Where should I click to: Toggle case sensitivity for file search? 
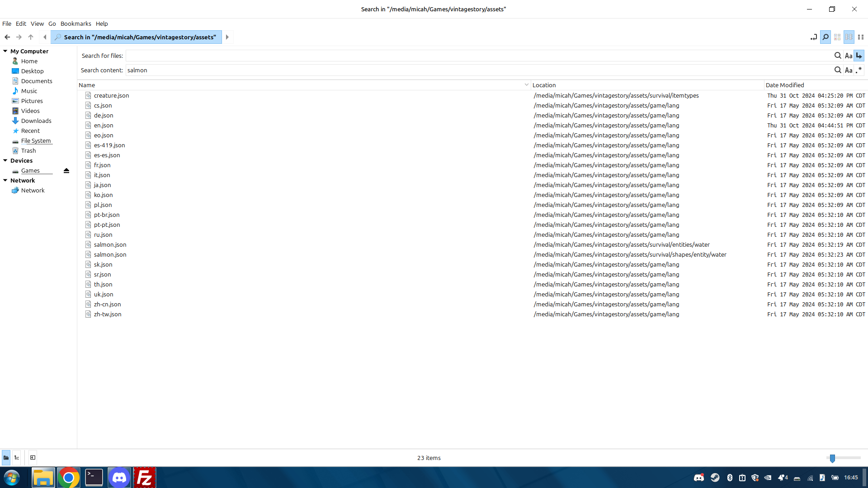pyautogui.click(x=849, y=56)
